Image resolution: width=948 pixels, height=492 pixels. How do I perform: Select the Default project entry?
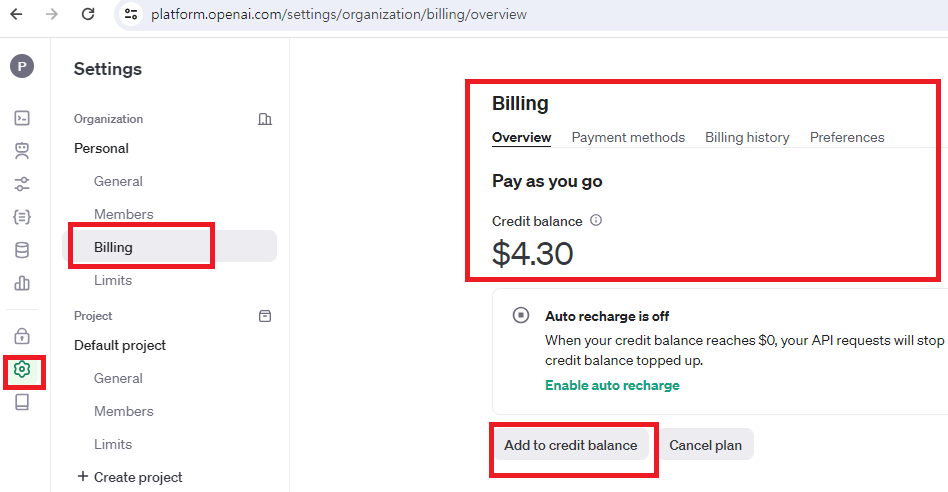point(120,345)
